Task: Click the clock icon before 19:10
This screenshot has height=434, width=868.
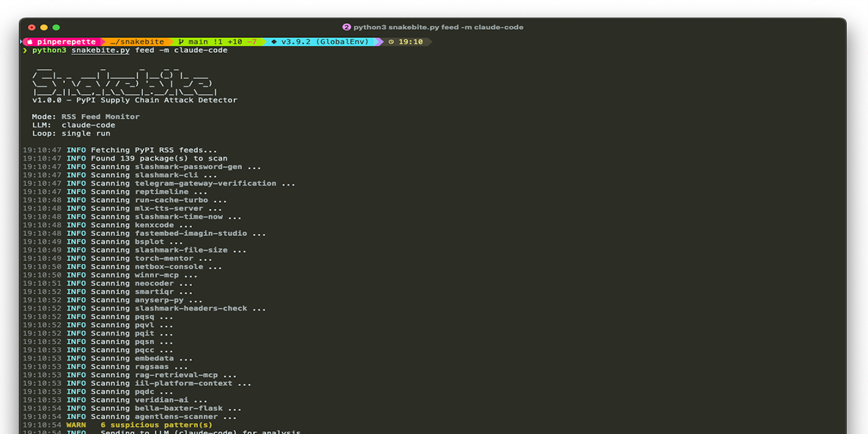Action: 391,41
